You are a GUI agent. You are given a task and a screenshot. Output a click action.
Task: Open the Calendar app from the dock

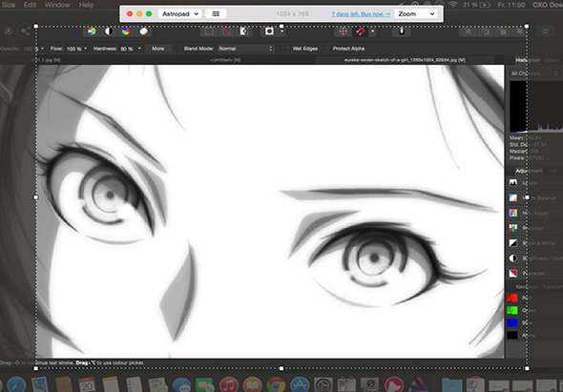coord(87,384)
